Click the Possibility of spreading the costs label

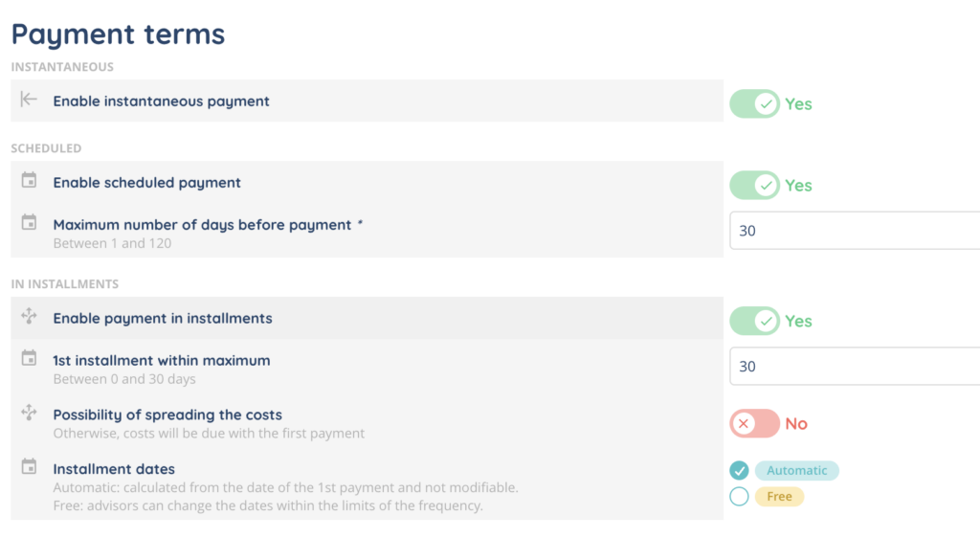tap(167, 415)
